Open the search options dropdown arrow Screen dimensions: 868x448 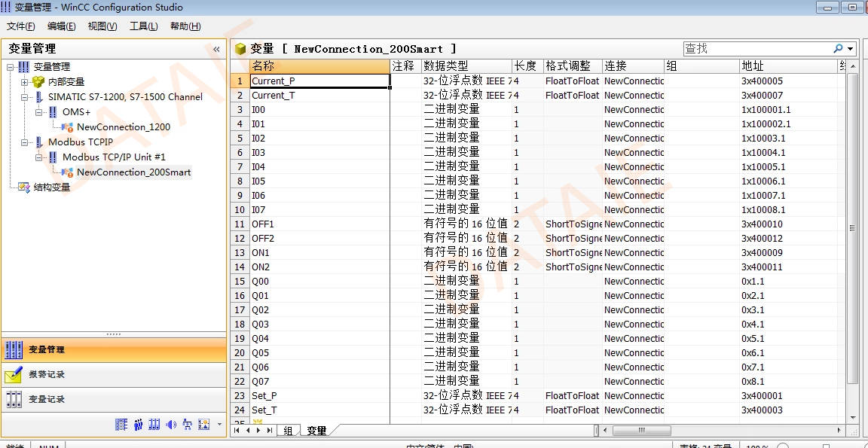[850, 49]
